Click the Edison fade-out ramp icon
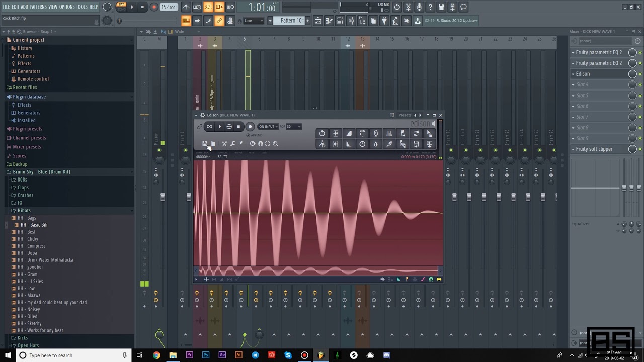The image size is (644, 362). click(x=349, y=144)
